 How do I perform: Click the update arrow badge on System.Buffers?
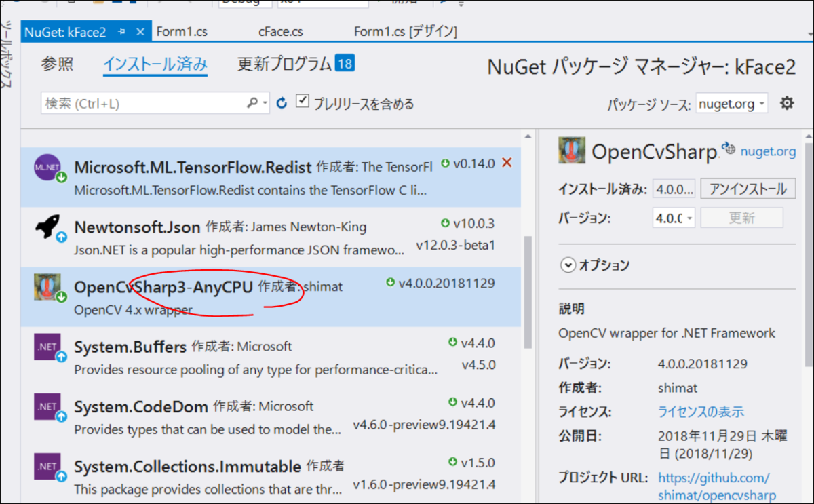click(x=61, y=356)
